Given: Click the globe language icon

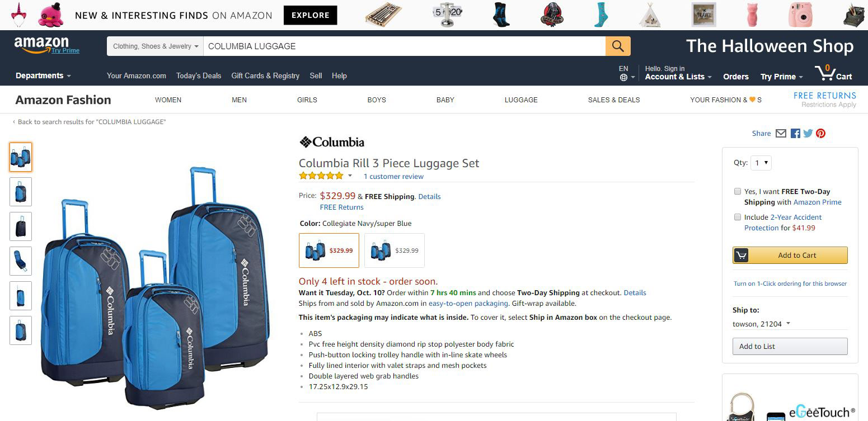Looking at the screenshot, I should 623,78.
